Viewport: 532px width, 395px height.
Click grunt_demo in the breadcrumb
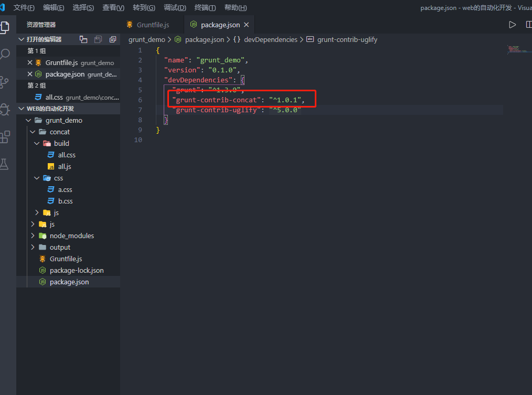146,40
